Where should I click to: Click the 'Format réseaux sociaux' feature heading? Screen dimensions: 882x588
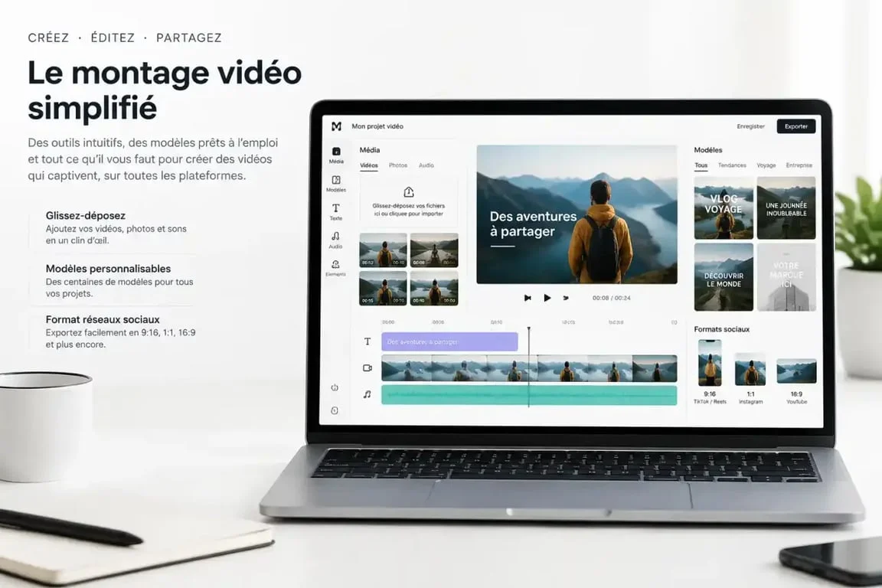[103, 319]
